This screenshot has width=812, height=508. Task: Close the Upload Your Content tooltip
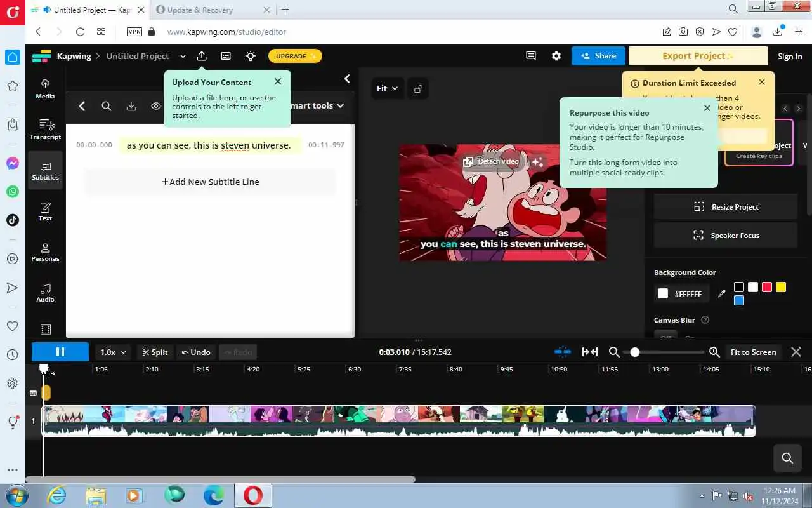[278, 81]
